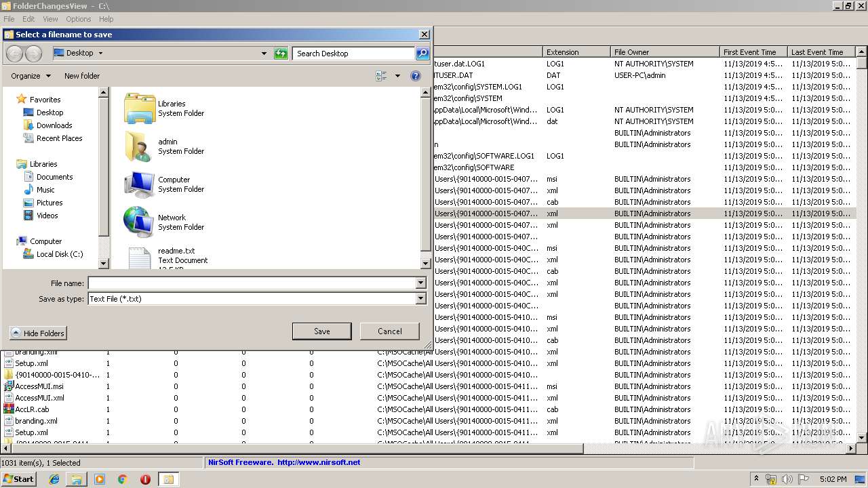Viewport: 868px width, 488px height.
Task: Select the Computer system folder icon
Action: (x=140, y=184)
